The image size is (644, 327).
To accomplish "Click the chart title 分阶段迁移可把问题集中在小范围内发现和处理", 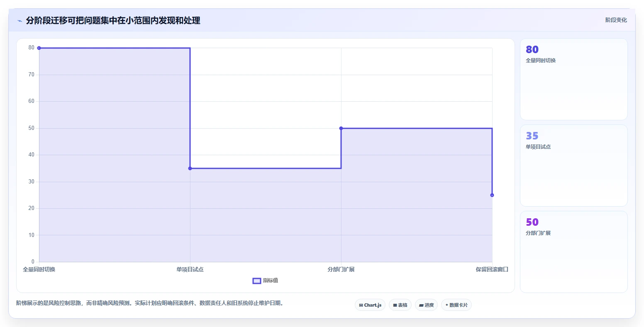I will (113, 20).
